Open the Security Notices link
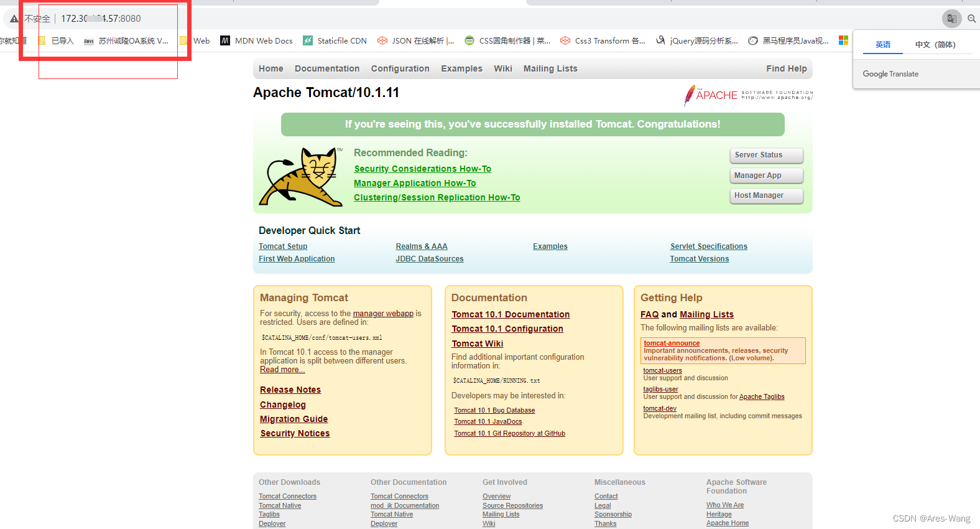Viewport: 980px width, 529px height. (295, 433)
